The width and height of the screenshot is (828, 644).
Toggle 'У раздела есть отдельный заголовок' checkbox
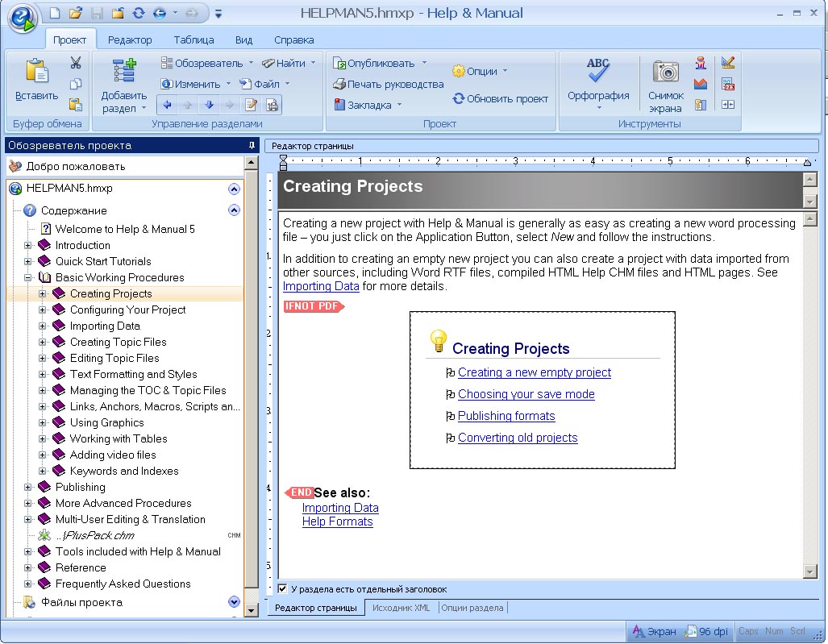(282, 589)
